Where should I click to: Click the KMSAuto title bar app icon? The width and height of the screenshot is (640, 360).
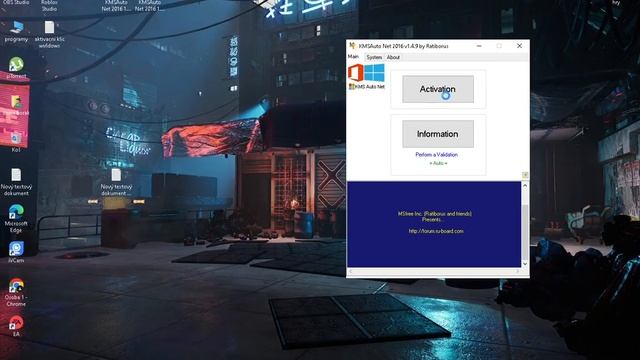(x=352, y=46)
